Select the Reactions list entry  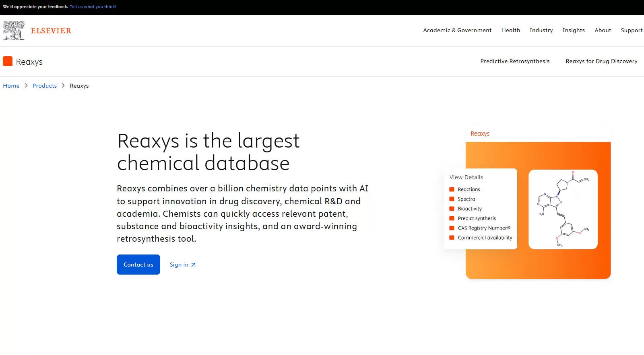(x=469, y=189)
